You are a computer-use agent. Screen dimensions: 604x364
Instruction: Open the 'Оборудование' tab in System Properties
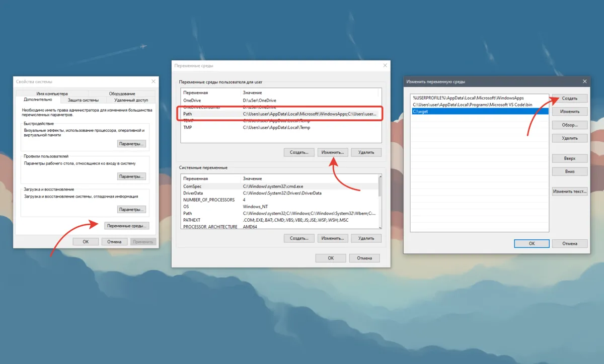122,94
